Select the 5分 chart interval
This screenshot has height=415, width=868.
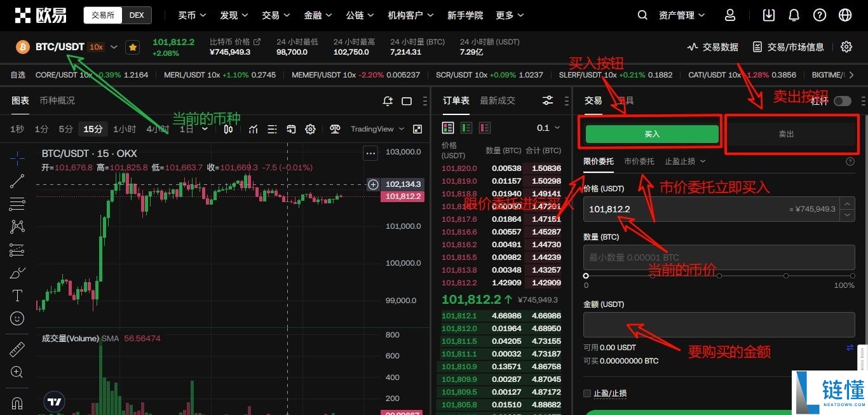[66, 129]
